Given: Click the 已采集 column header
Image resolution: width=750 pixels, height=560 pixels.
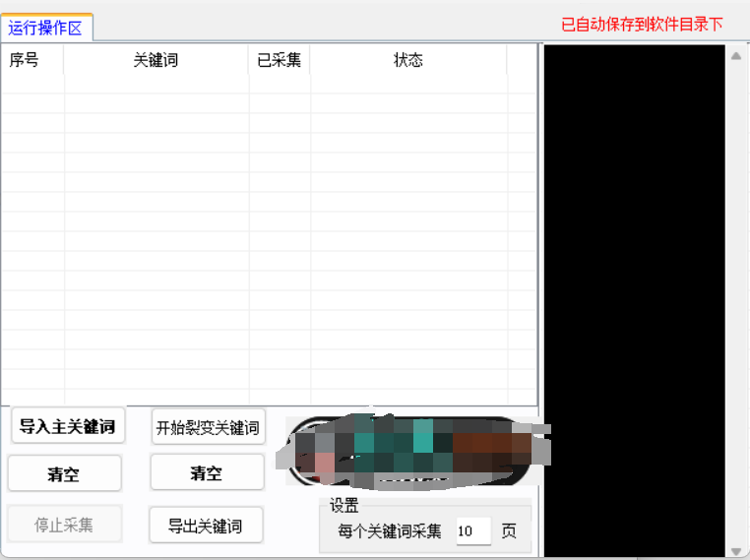Looking at the screenshot, I should pyautogui.click(x=280, y=60).
